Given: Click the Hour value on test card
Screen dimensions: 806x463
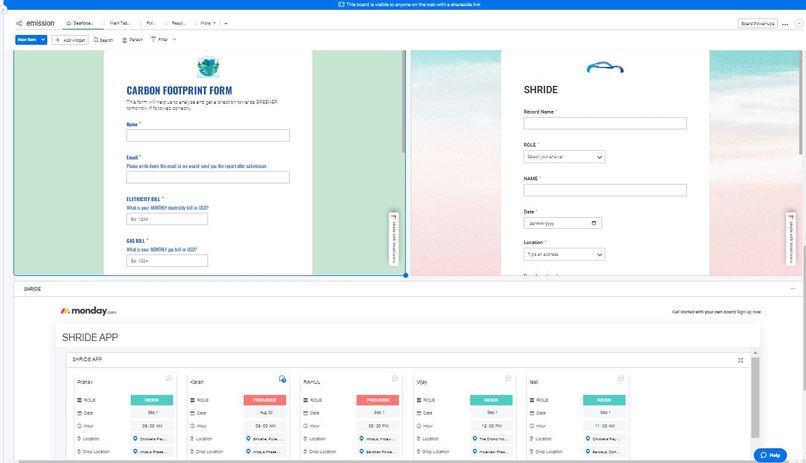Looking at the screenshot, I should 604,426.
